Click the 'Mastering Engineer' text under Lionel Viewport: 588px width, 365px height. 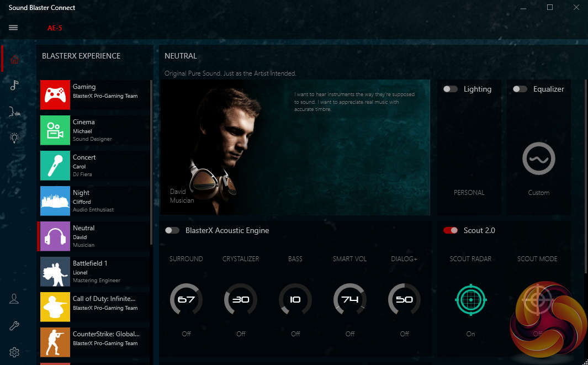pos(97,280)
